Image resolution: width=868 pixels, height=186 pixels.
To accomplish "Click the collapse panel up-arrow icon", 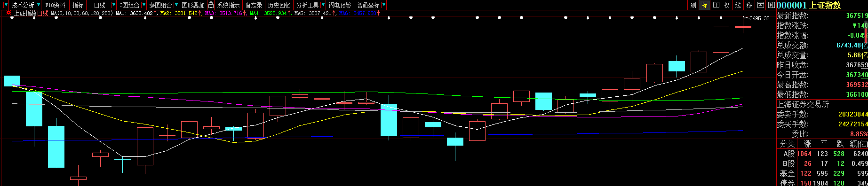I will click(761, 5).
